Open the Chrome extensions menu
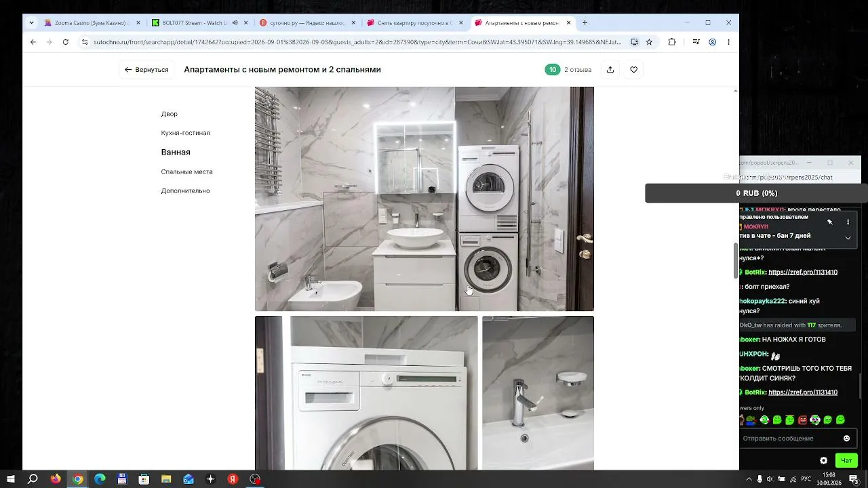This screenshot has width=868, height=488. click(x=672, y=42)
